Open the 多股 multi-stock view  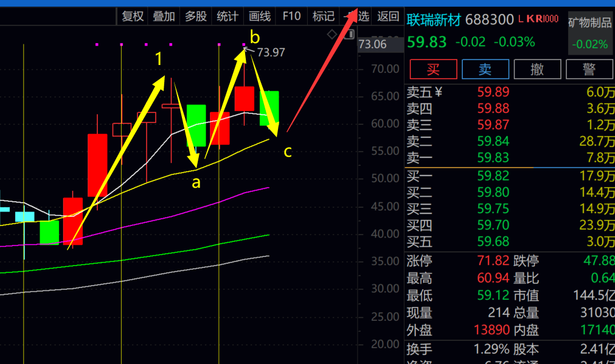(x=196, y=16)
